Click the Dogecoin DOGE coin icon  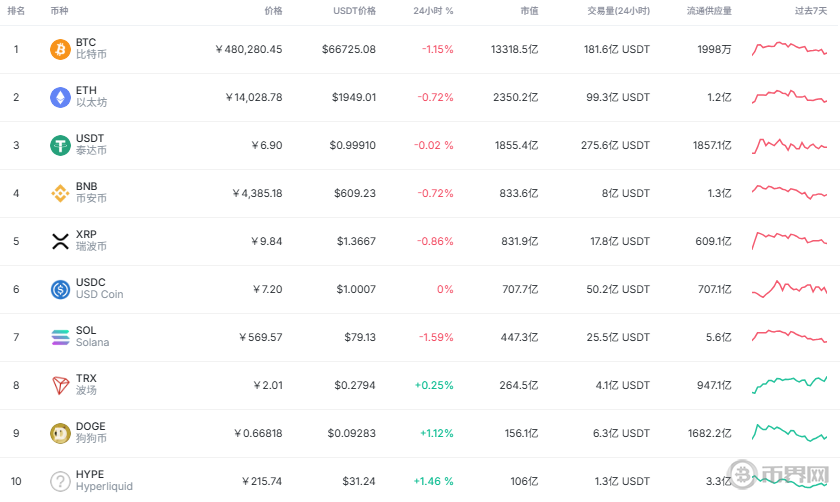coord(61,433)
